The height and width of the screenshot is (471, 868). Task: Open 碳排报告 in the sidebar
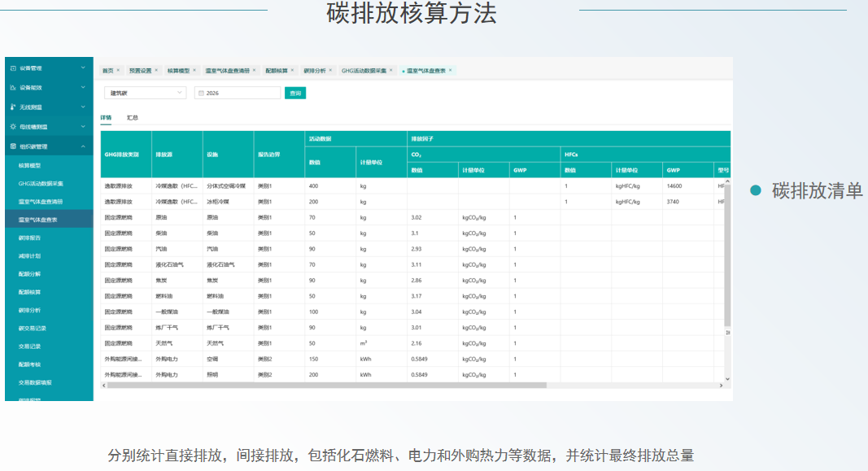coord(49,238)
